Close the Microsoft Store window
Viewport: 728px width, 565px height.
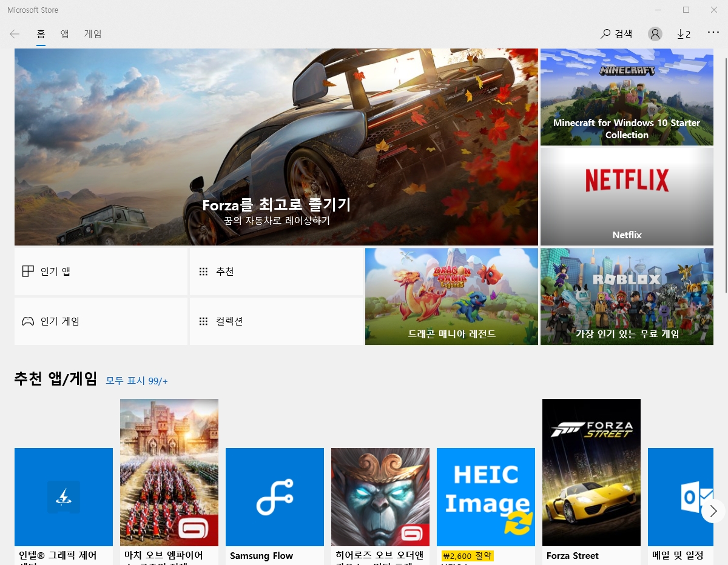[714, 10]
